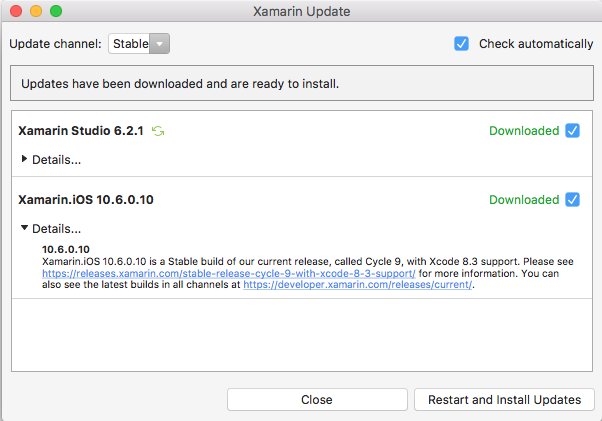602x421 pixels.
Task: Click the Xamarin.iOS 10.6.0.10 title
Action: (x=86, y=200)
